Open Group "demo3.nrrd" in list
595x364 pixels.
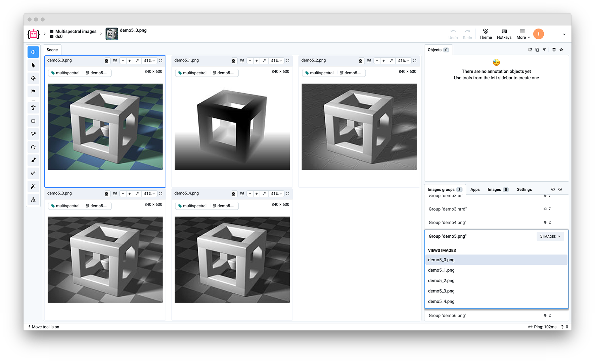448,209
